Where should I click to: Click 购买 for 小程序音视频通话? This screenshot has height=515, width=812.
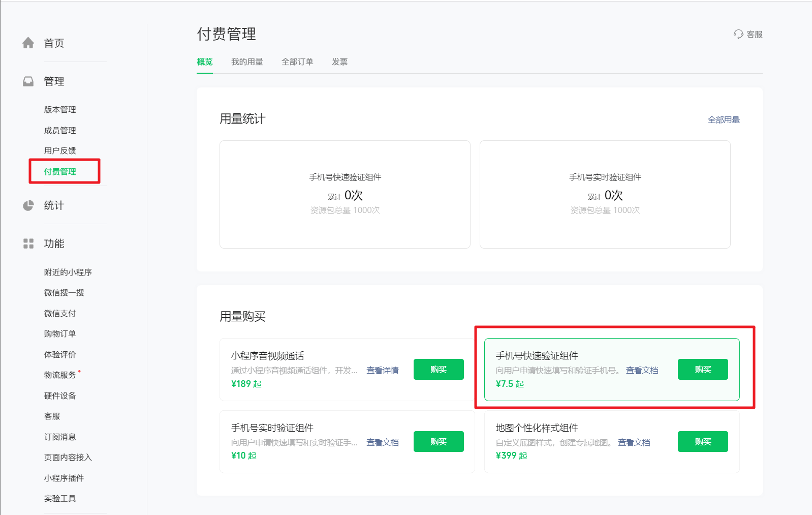[x=439, y=370]
